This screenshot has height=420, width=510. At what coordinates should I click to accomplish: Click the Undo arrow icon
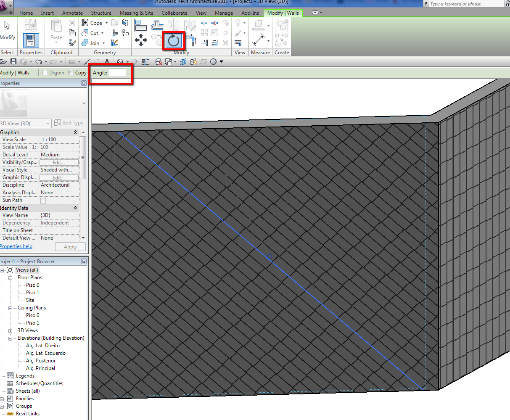pos(38,62)
